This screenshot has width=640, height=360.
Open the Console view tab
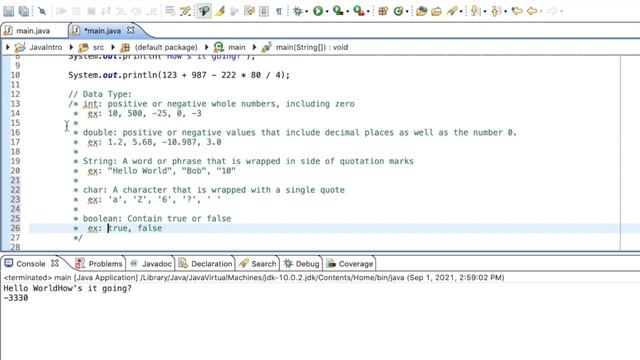tap(31, 264)
